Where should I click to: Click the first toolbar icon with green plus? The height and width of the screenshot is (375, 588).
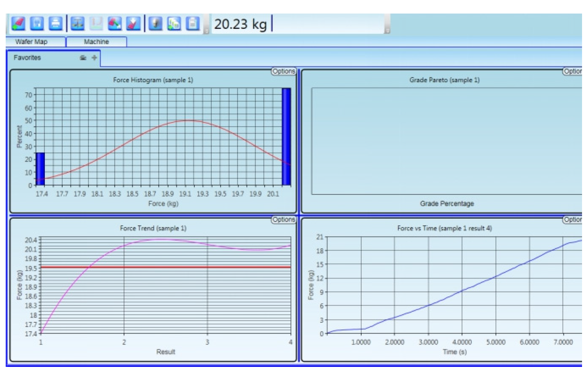[18, 24]
